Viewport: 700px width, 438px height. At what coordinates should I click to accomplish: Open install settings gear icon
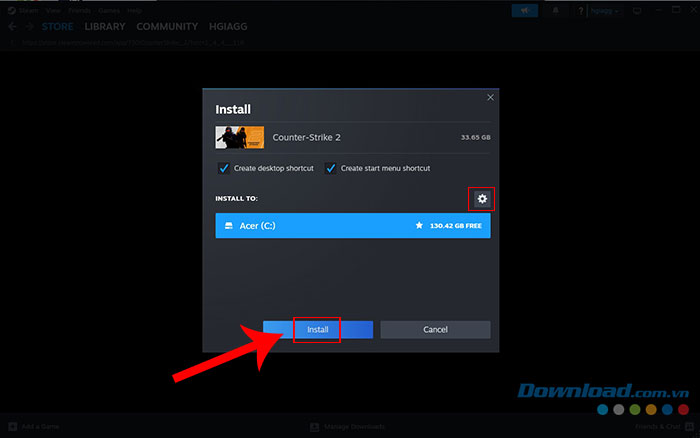click(x=482, y=199)
